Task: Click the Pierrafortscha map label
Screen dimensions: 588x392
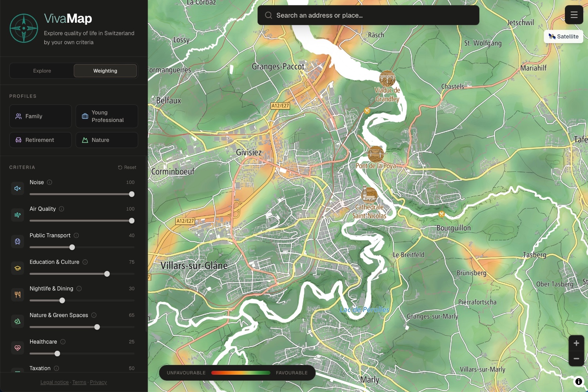Action: (477, 302)
